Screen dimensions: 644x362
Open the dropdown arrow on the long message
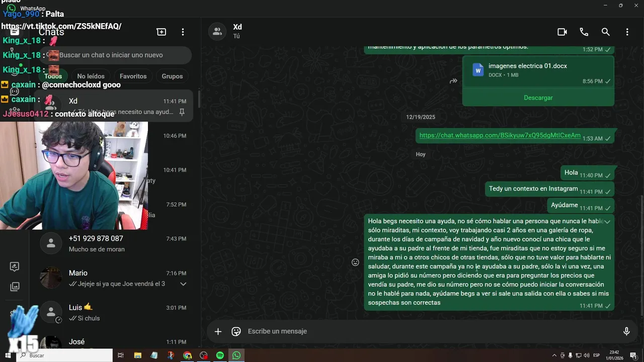pyautogui.click(x=607, y=221)
